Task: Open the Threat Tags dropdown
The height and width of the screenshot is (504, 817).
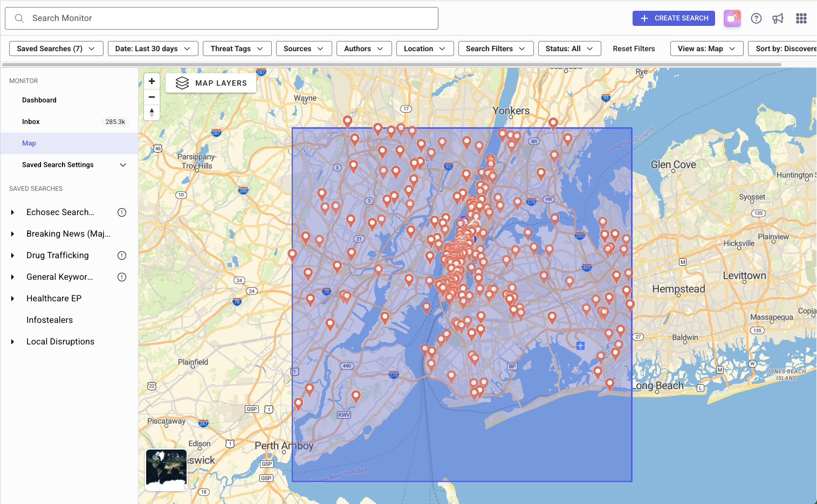Action: pyautogui.click(x=237, y=49)
